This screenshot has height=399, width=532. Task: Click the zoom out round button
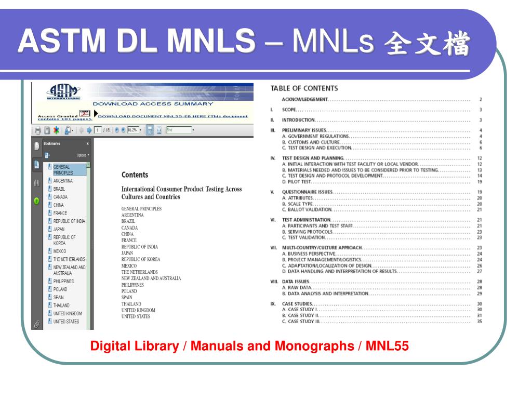117,130
